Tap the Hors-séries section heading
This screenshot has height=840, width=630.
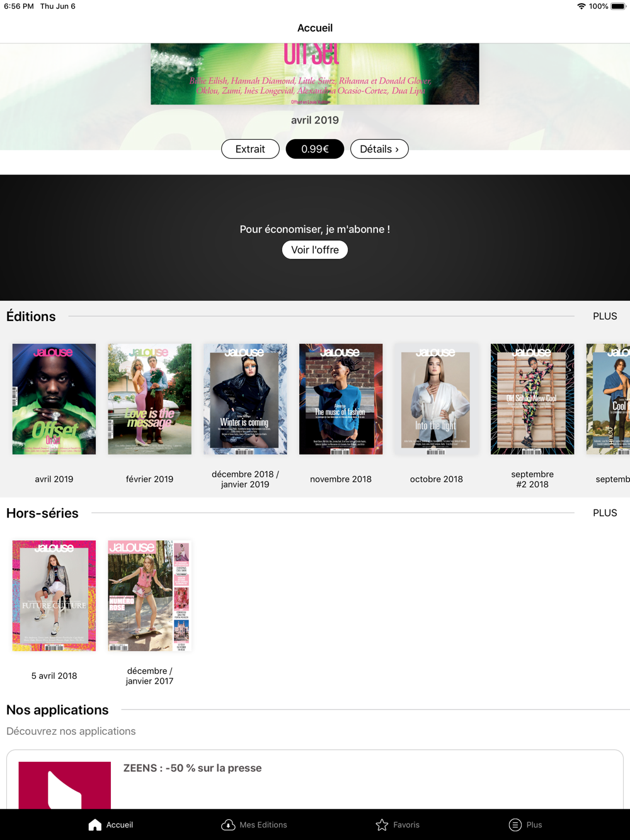coord(42,513)
